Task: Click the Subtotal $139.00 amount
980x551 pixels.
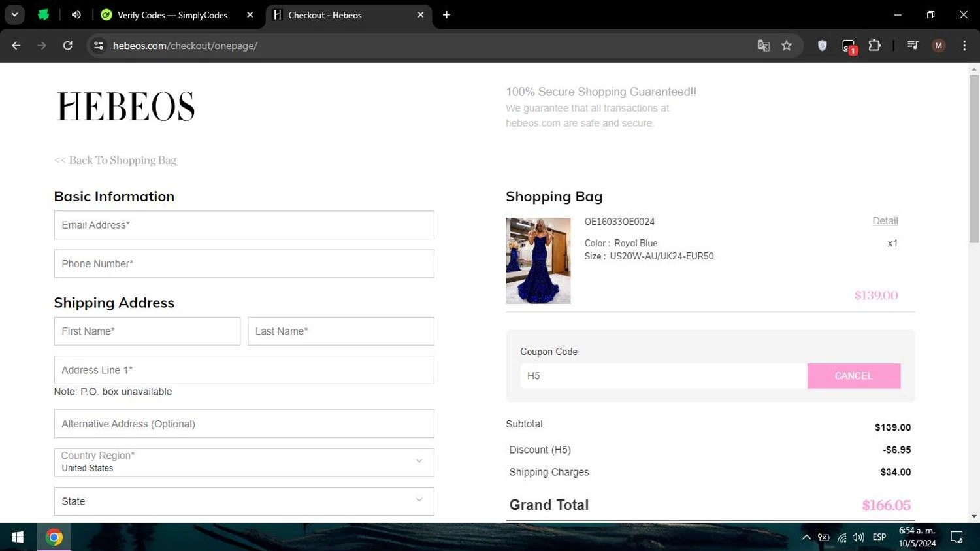Action: pos(893,427)
